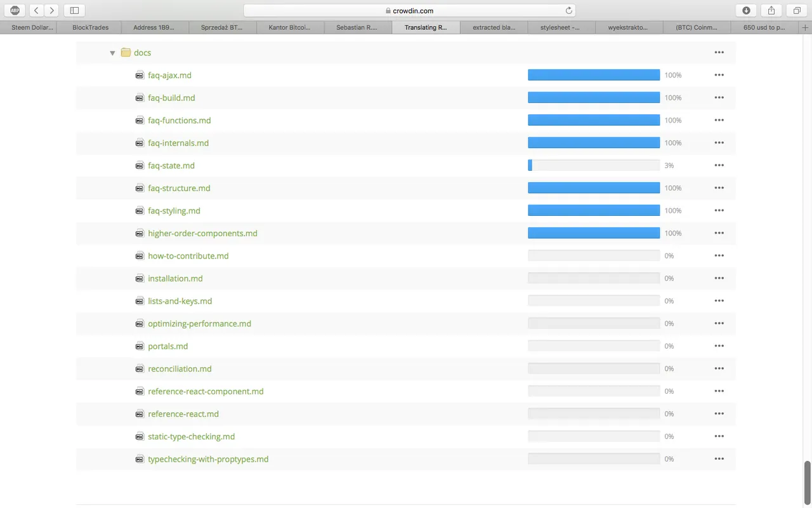The height and width of the screenshot is (508, 812).
Task: Open options menu for faq-functions.md row
Action: point(719,120)
